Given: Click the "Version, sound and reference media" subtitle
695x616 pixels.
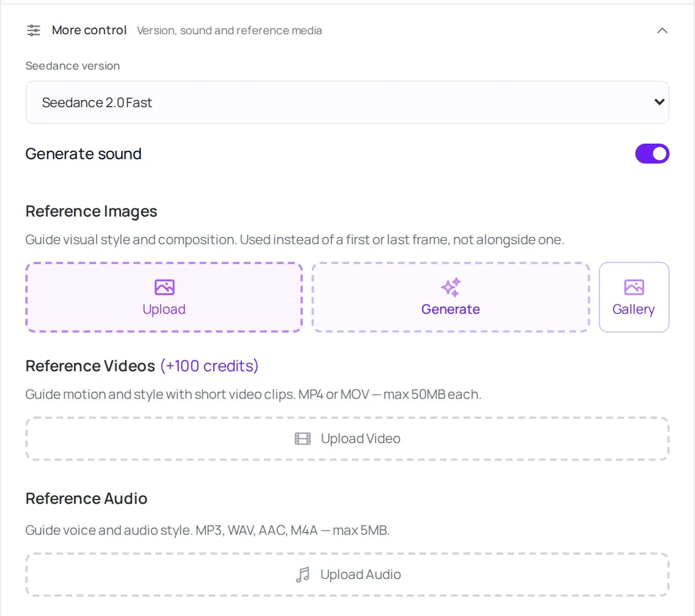Looking at the screenshot, I should coord(229,31).
